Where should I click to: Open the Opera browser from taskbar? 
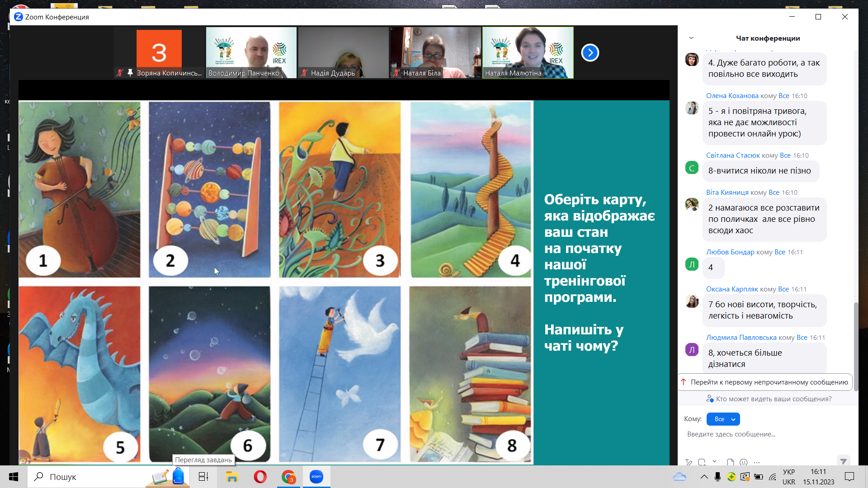click(260, 477)
